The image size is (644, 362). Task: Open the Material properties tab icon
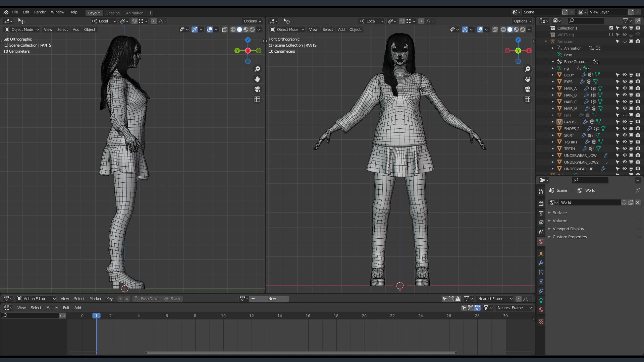coord(541,310)
